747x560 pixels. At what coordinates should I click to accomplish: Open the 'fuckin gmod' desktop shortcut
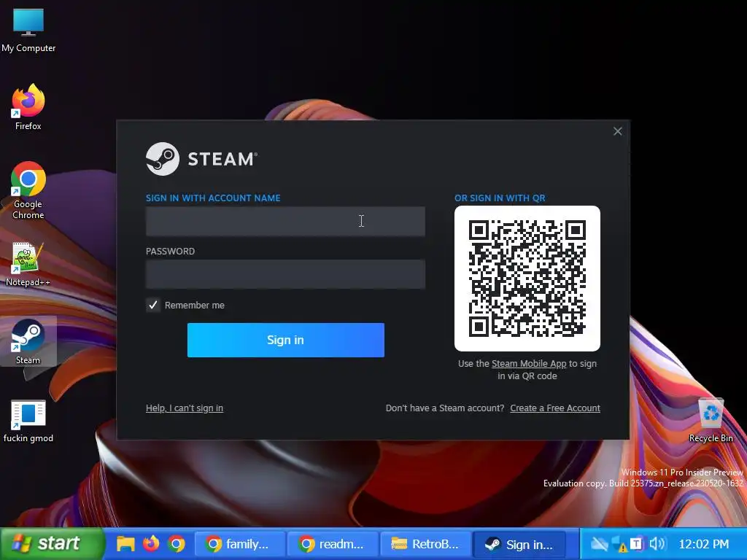click(x=28, y=421)
